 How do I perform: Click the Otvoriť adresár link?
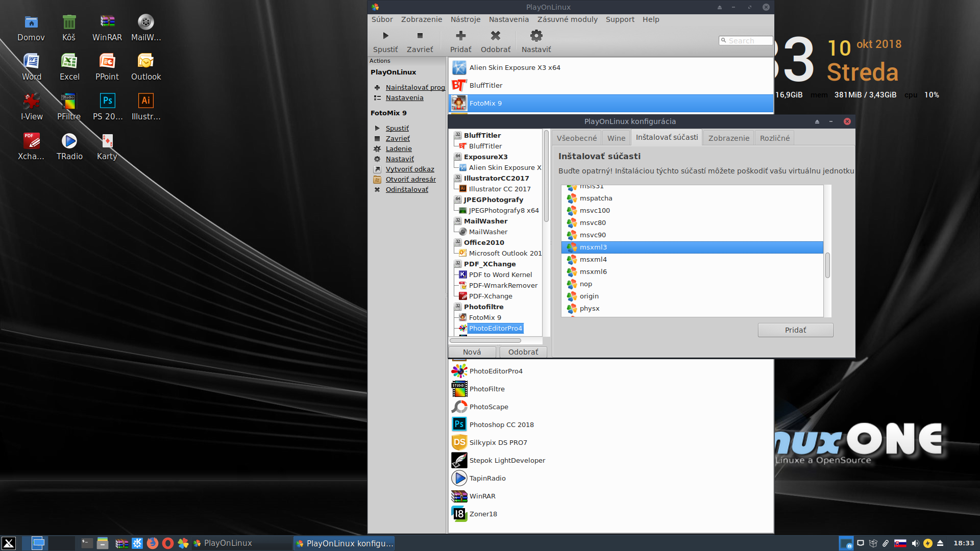click(410, 180)
